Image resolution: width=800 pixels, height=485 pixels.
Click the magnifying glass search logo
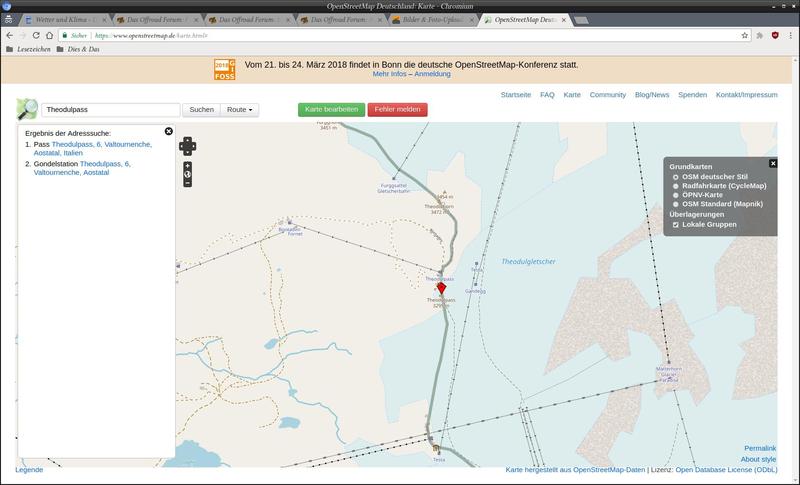(x=27, y=109)
